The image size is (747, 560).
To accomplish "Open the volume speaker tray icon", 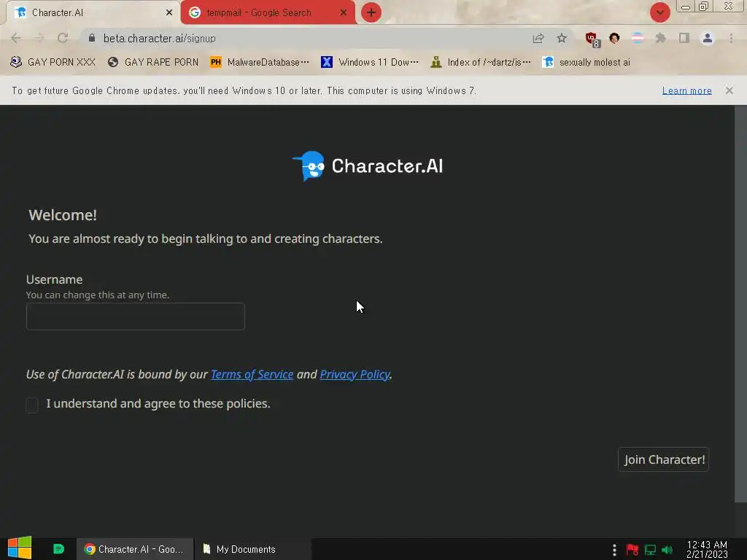I will pyautogui.click(x=667, y=550).
